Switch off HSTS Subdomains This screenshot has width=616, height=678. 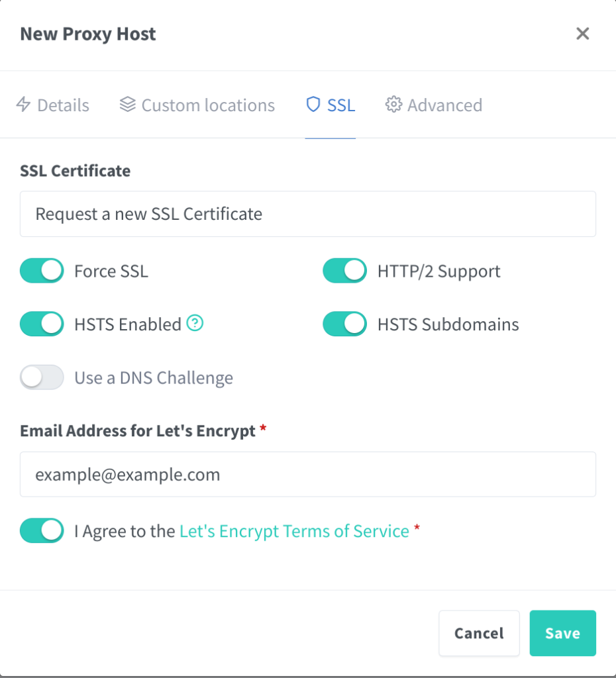click(x=344, y=324)
